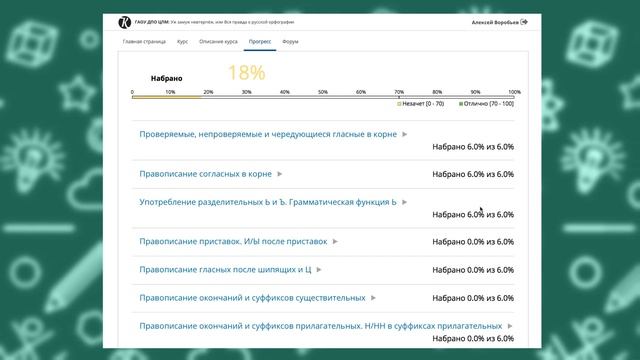Viewport: 640px width, 360px height.
Task: Open Правописание согласных в корне link
Action: point(205,174)
